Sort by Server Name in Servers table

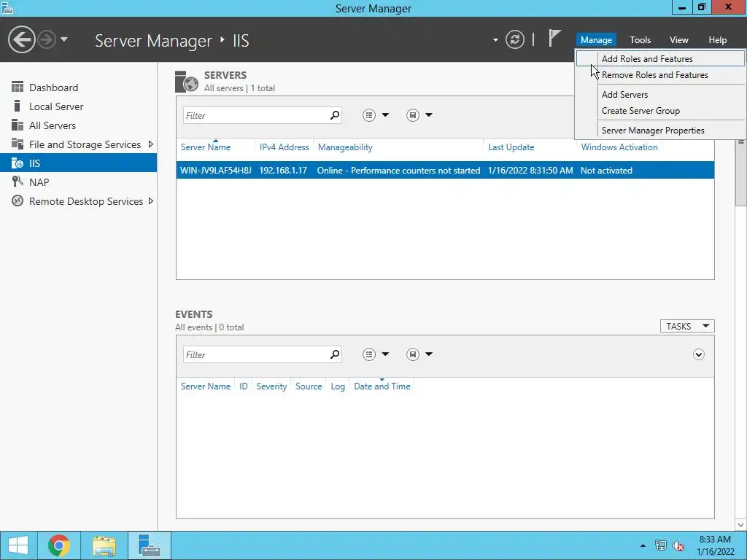coord(205,147)
